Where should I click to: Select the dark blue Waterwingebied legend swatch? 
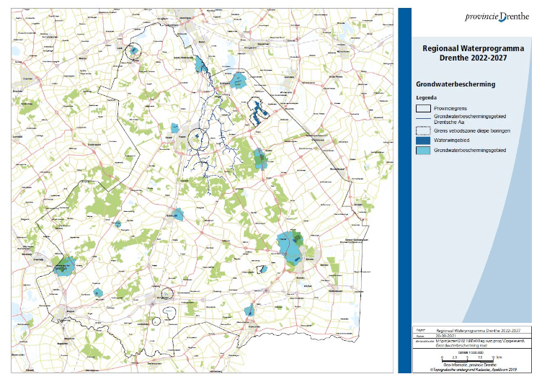tap(425, 141)
